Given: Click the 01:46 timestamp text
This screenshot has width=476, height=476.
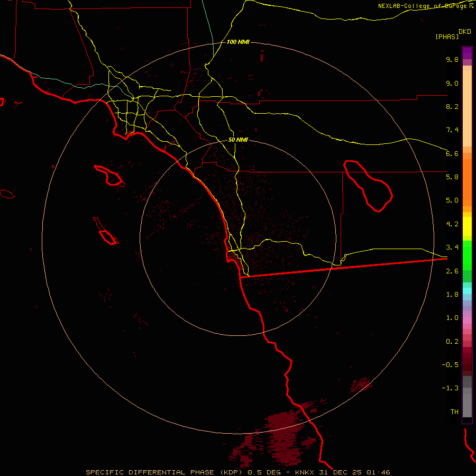Looking at the screenshot, I should (x=378, y=472).
